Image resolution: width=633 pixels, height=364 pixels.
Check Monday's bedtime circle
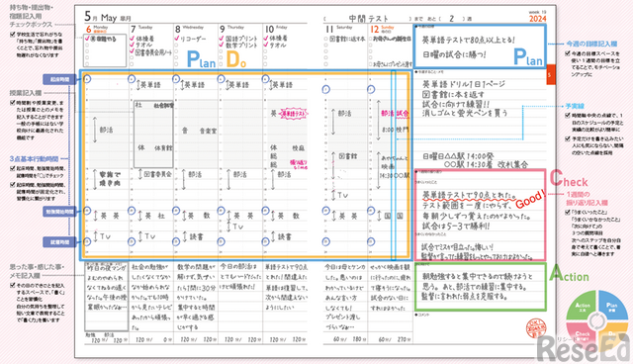pos(88,241)
